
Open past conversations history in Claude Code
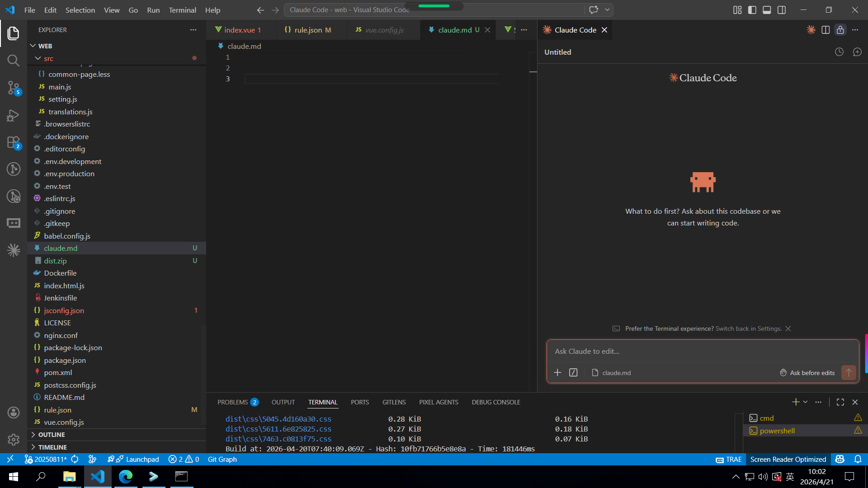click(839, 52)
